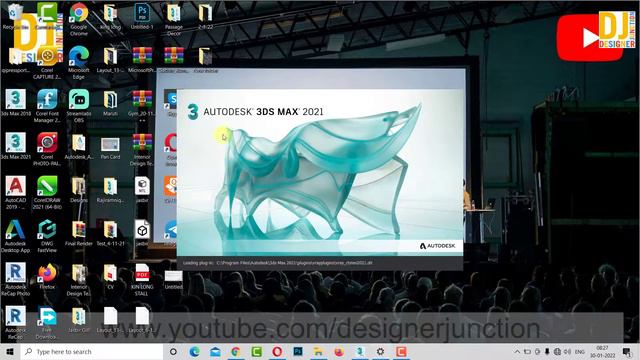Open Corel Font Manager shortcut

click(47, 105)
